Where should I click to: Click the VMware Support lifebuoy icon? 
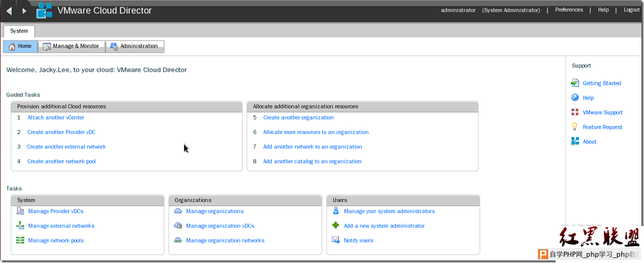(575, 112)
